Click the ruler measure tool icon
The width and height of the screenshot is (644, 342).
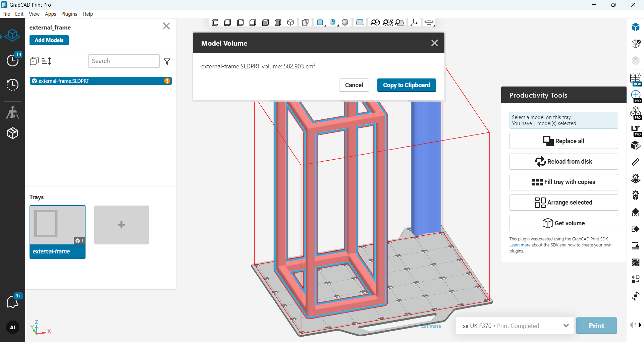point(635,162)
